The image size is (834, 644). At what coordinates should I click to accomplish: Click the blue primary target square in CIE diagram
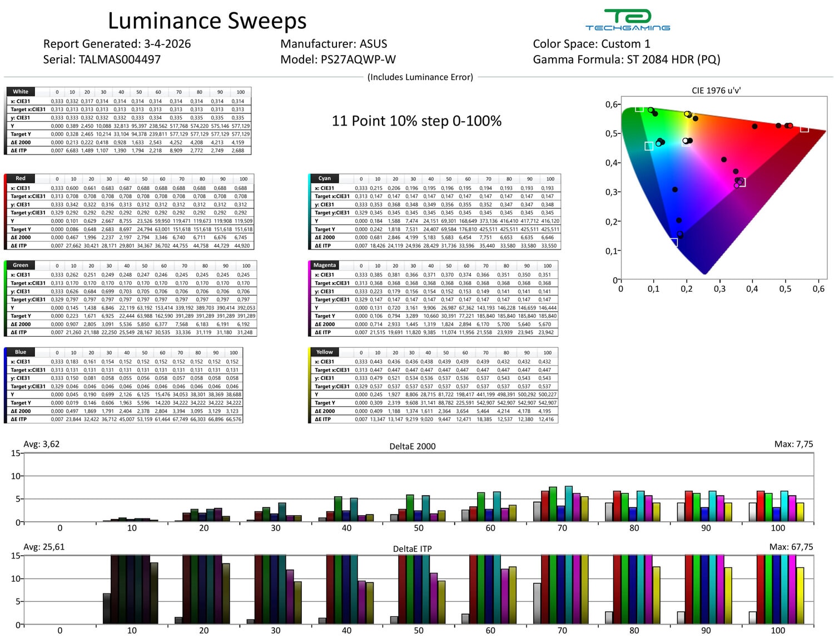click(674, 242)
